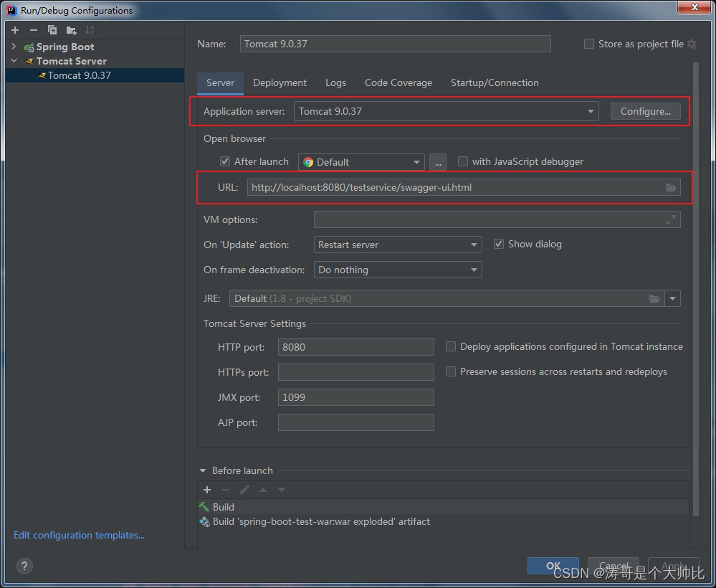Open Application server dropdown
Image resolution: width=716 pixels, height=588 pixels.
pyautogui.click(x=446, y=111)
